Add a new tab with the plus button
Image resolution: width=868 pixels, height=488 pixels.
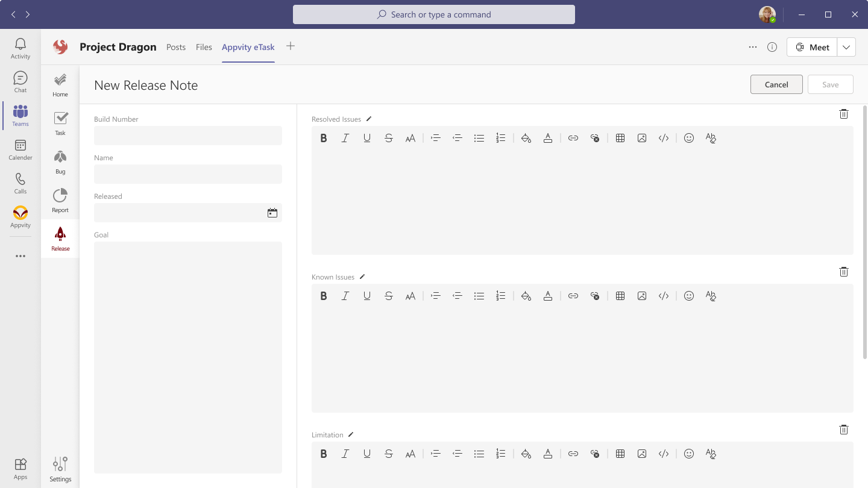point(291,46)
